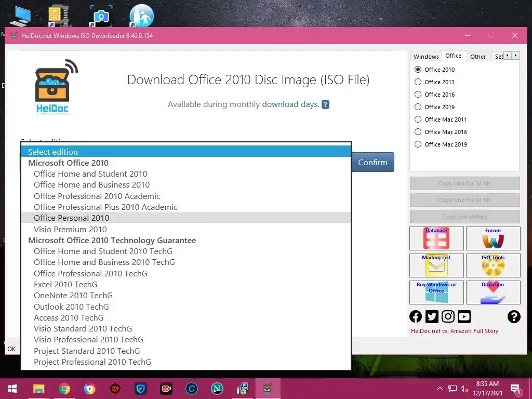Select the Office 2010 radio button
This screenshot has width=532, height=399.
[418, 70]
